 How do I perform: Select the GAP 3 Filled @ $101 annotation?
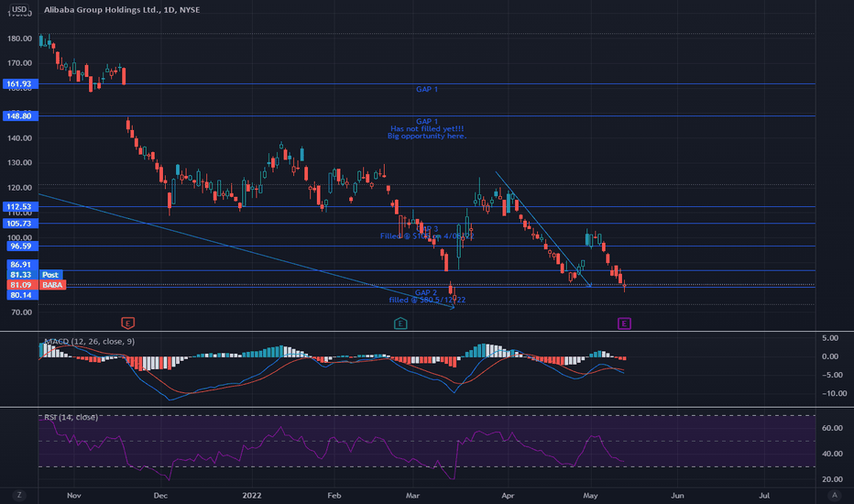click(427, 233)
